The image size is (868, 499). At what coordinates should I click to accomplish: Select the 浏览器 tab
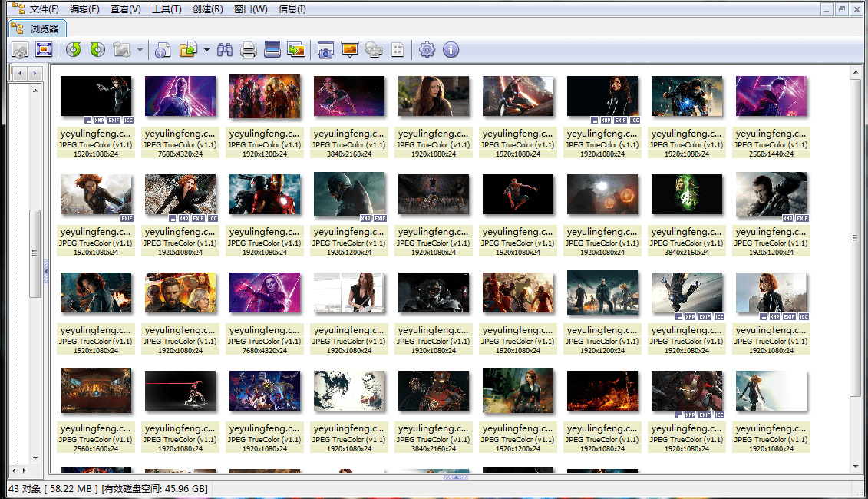(x=38, y=28)
